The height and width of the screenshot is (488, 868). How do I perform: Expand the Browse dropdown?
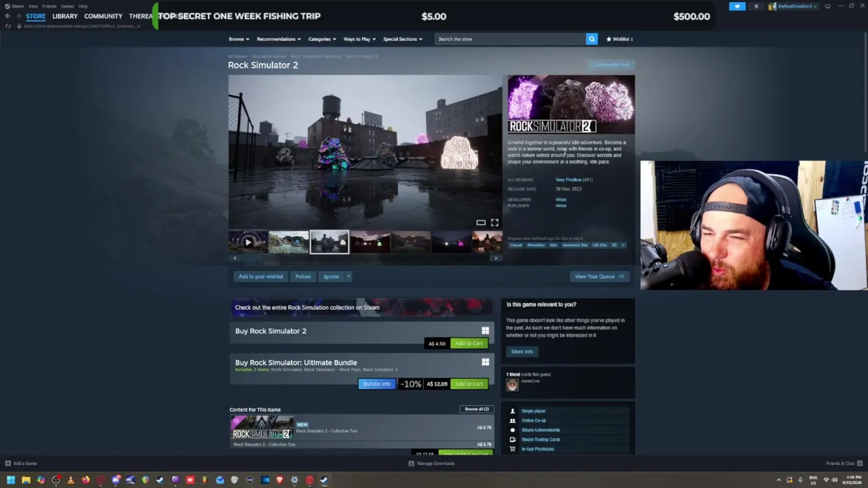coord(239,39)
